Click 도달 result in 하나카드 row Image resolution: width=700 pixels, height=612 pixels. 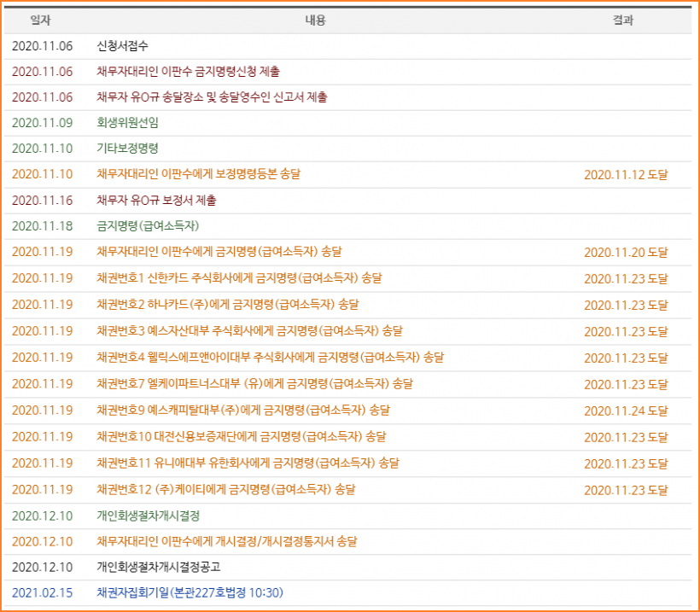point(626,305)
